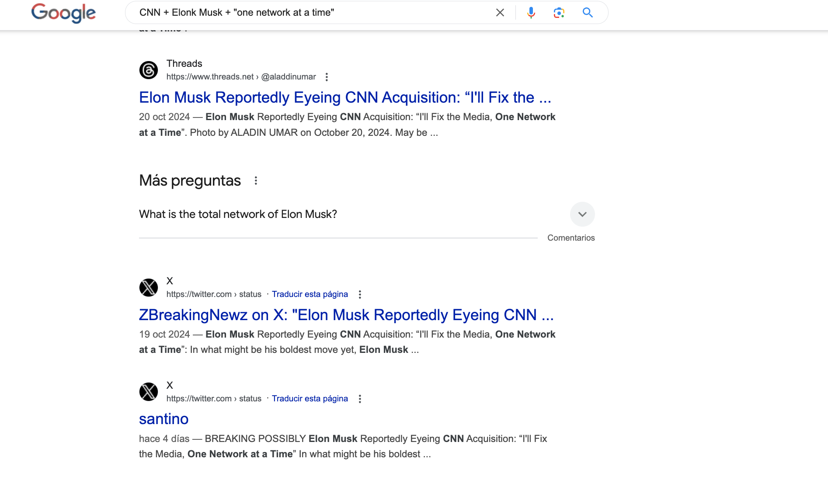
Task: Open the santino result link
Action: [x=164, y=419]
